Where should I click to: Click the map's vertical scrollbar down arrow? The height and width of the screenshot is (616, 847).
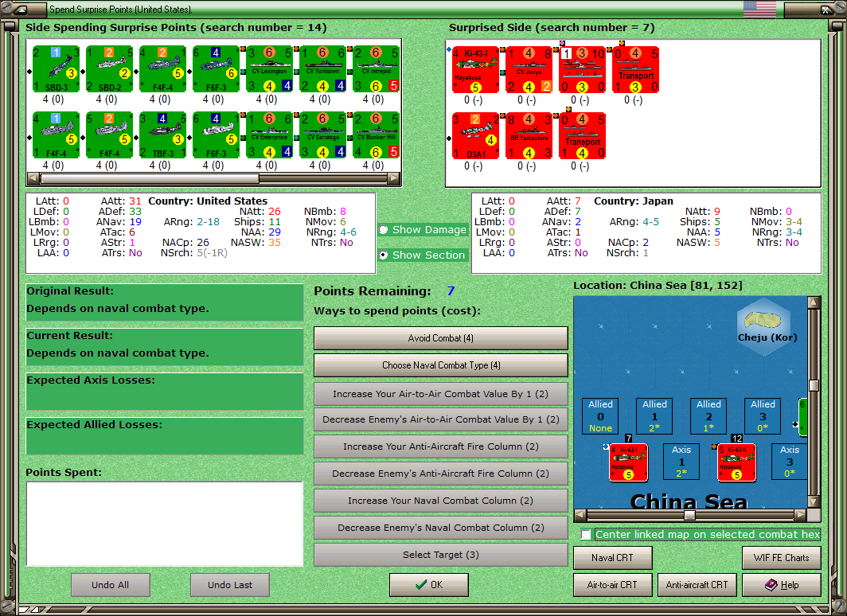[814, 501]
